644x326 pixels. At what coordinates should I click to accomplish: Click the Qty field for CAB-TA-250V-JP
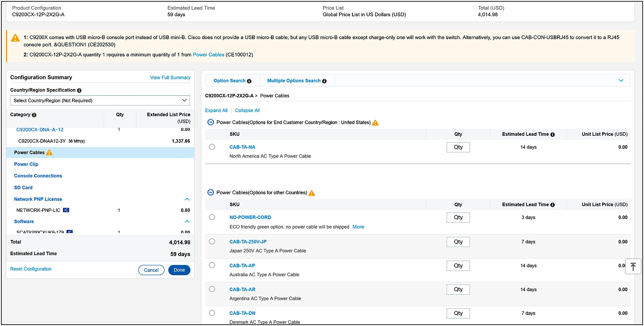point(458,242)
